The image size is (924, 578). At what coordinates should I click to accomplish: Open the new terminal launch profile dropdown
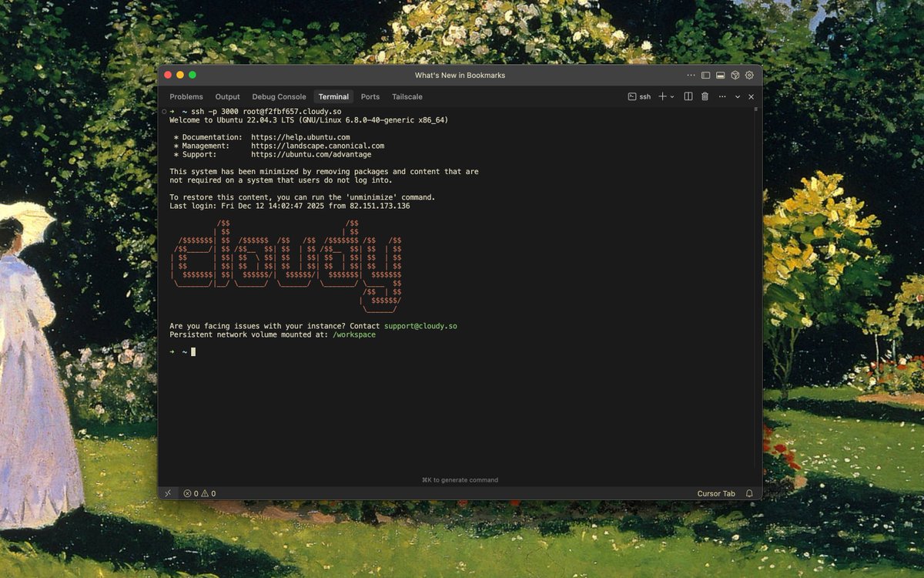pyautogui.click(x=672, y=96)
